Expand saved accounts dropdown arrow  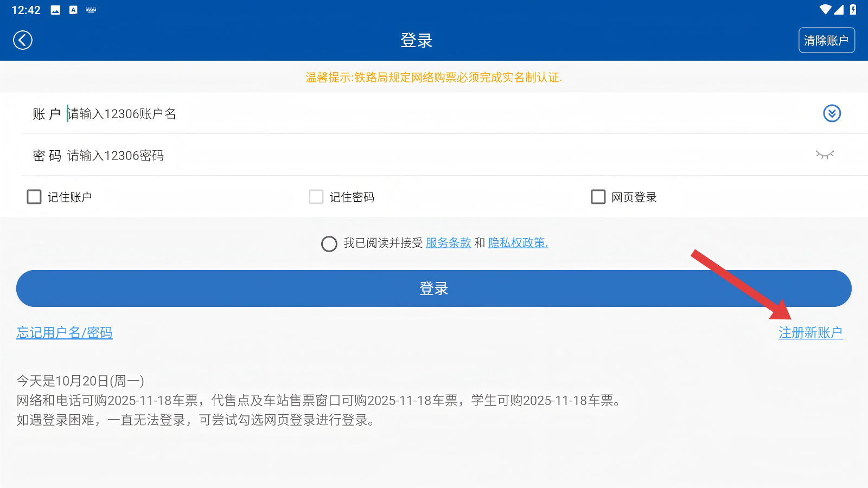tap(832, 113)
